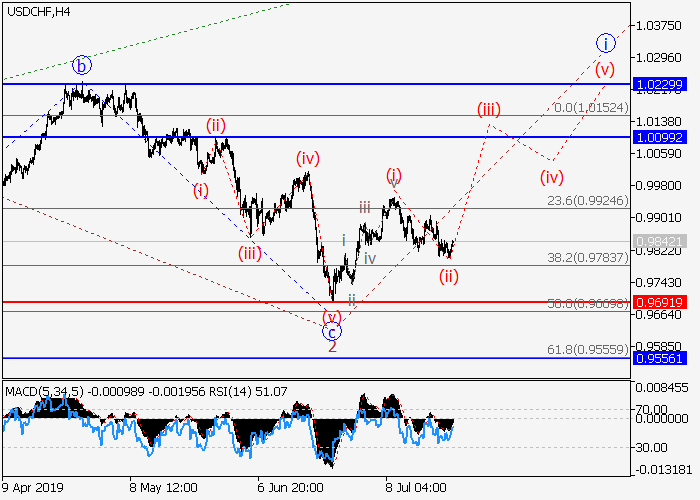Select the 61.8(0.95559) Fibonacci level label
Screen dimensions: 700x500
[587, 350]
